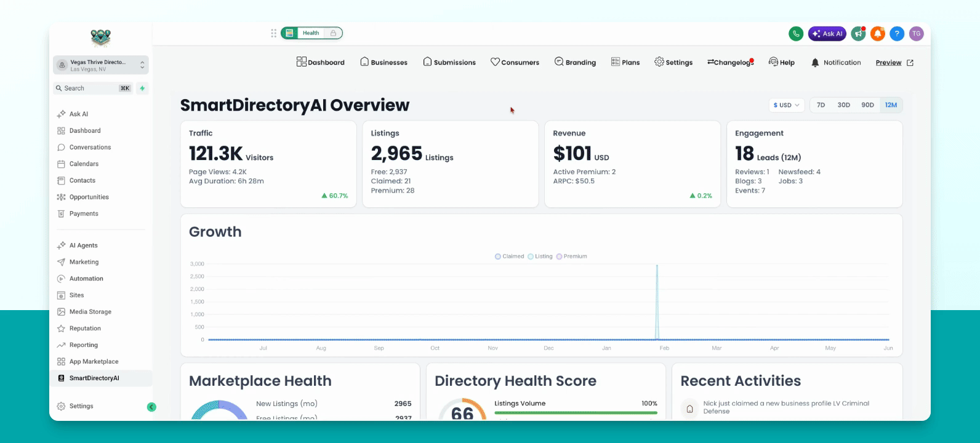Image resolution: width=980 pixels, height=443 pixels.
Task: Click the drag handle dots beside Health
Action: [274, 33]
